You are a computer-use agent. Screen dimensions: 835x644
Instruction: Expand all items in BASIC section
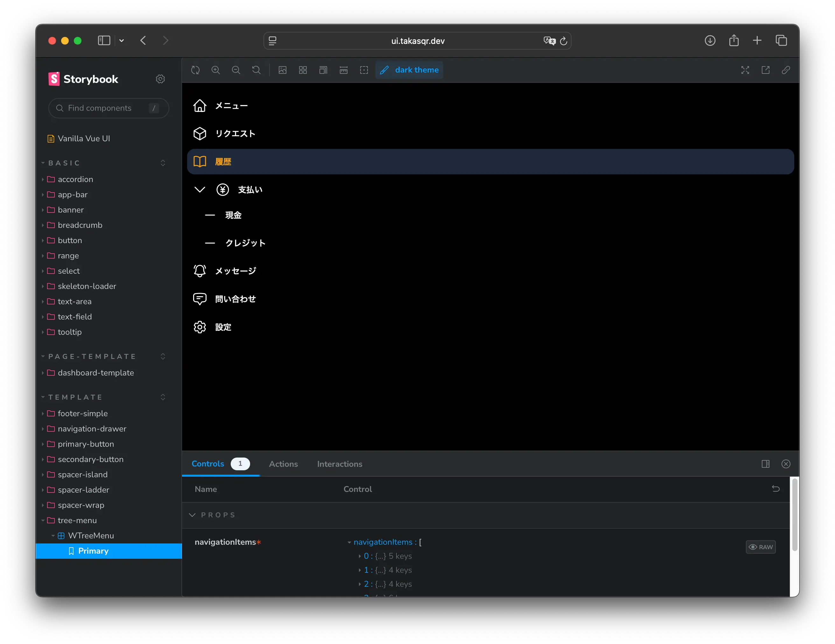click(x=163, y=163)
